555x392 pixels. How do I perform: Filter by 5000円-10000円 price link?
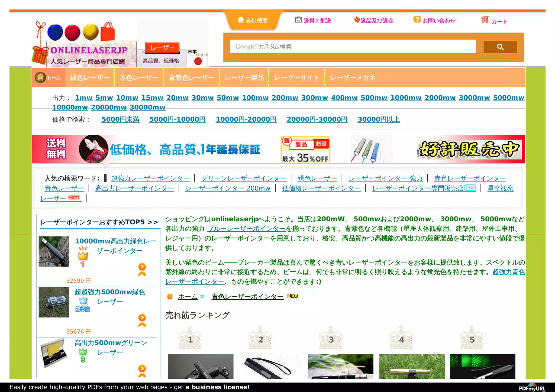177,119
